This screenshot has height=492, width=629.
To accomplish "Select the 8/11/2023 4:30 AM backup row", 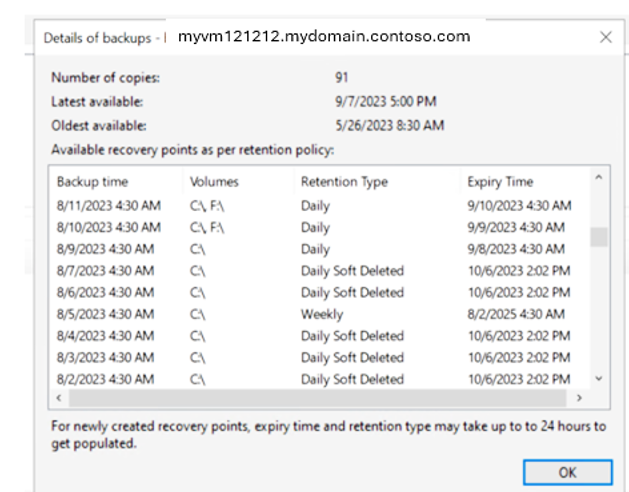I will coord(108,206).
